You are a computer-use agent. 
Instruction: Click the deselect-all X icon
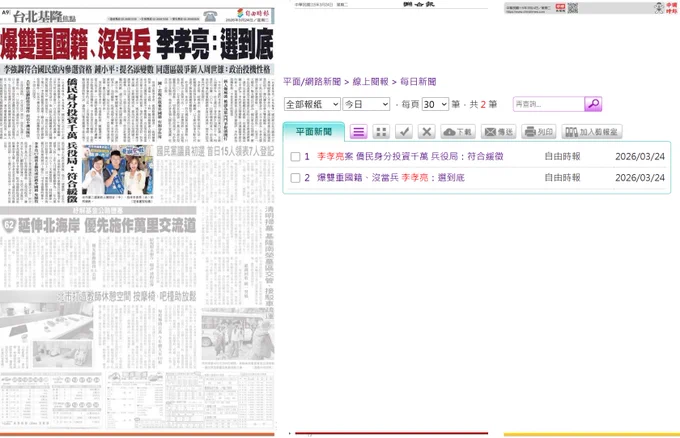tap(427, 132)
